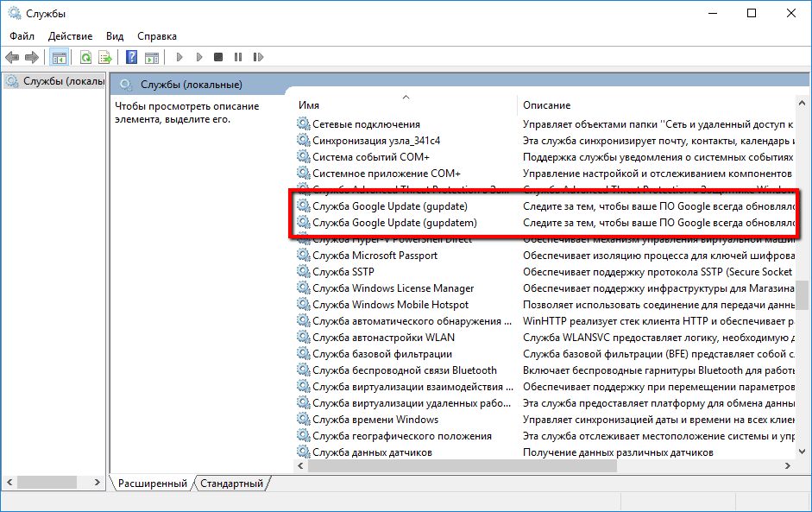812x512 pixels.
Task: Select Службы (локальные) in the console tree
Action: point(55,81)
